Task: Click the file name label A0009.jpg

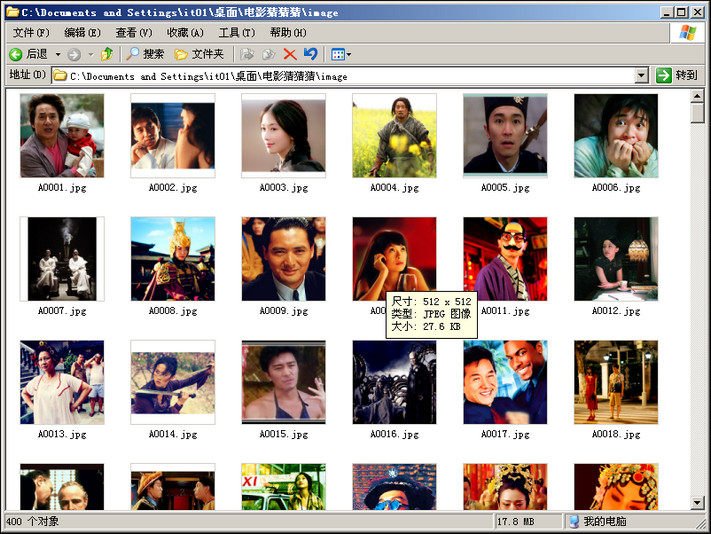Action: pos(283,311)
